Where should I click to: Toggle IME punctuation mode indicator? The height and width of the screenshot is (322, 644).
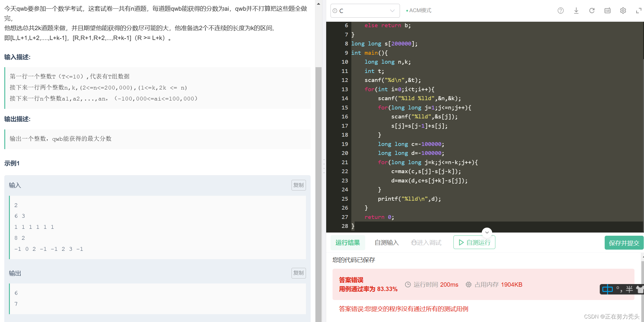pos(619,289)
